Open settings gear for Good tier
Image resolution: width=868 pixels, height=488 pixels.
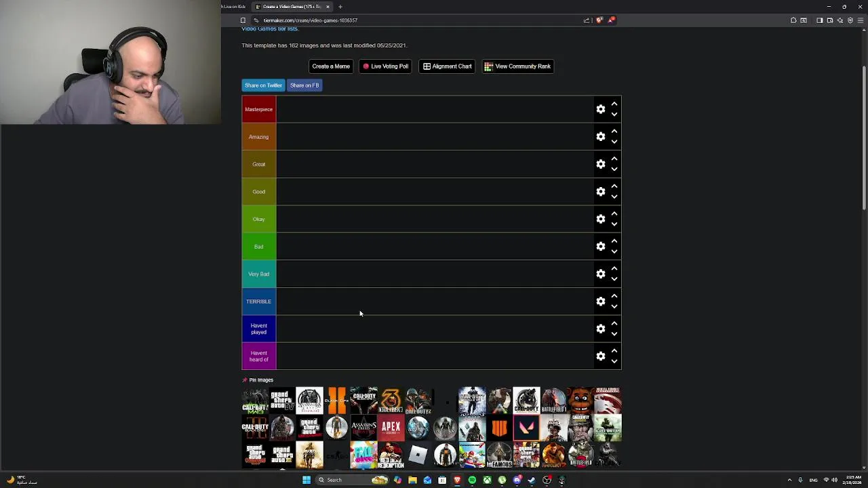(x=600, y=192)
